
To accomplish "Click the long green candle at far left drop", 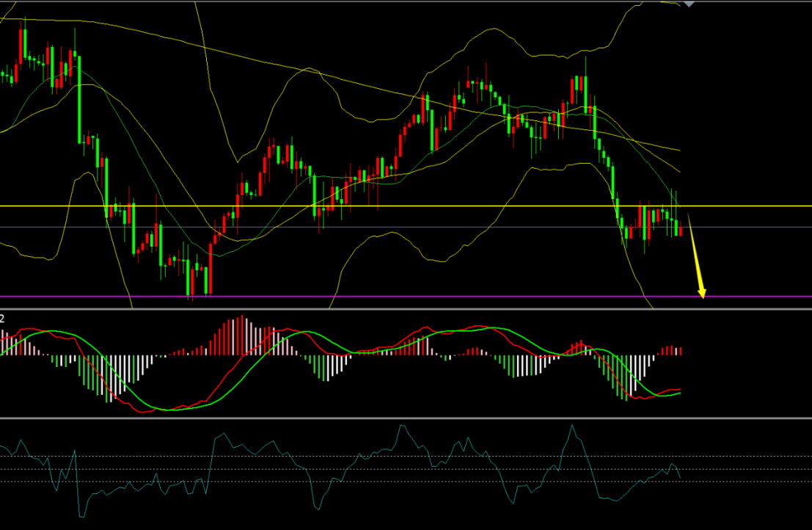I will (x=79, y=98).
